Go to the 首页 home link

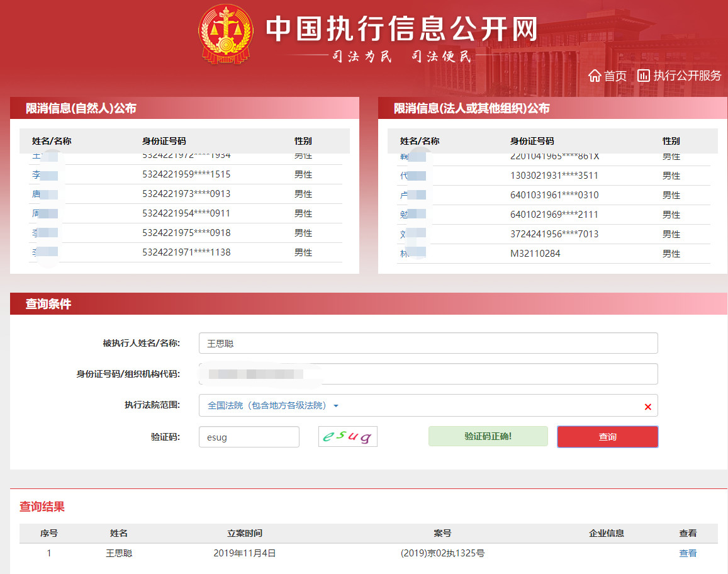point(607,76)
